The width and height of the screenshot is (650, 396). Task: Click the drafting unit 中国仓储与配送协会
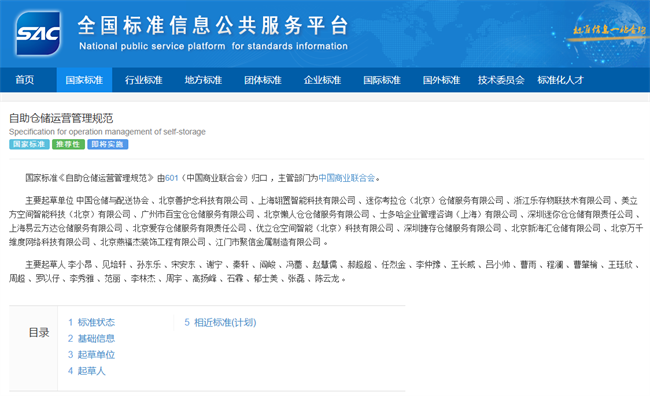pos(113,201)
